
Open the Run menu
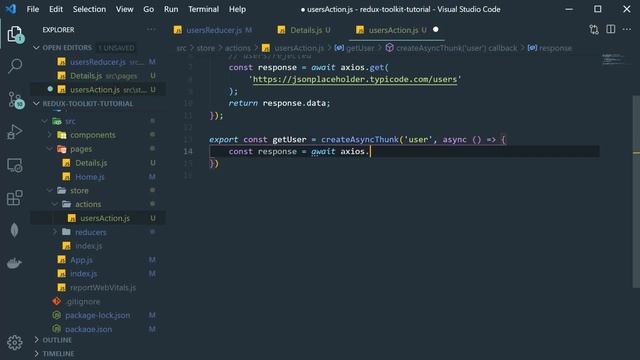[171, 9]
